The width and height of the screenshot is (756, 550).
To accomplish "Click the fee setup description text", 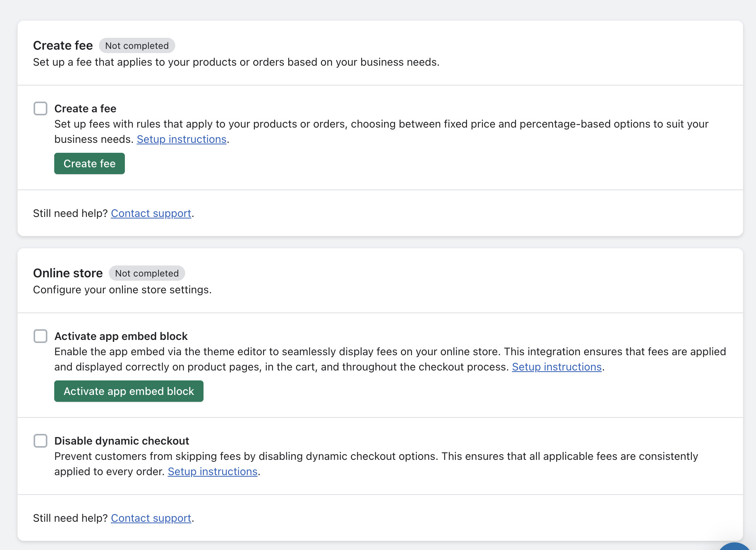I will tap(237, 62).
